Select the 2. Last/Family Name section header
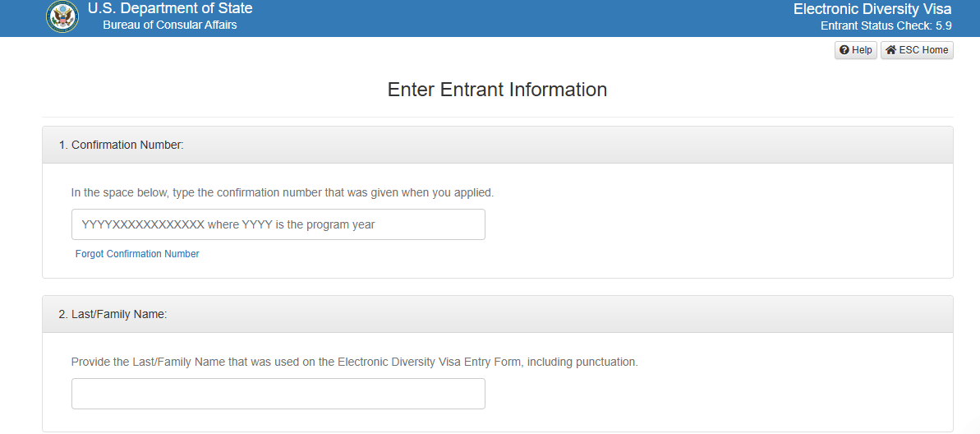Viewport: 980px width, 434px height. (x=113, y=314)
